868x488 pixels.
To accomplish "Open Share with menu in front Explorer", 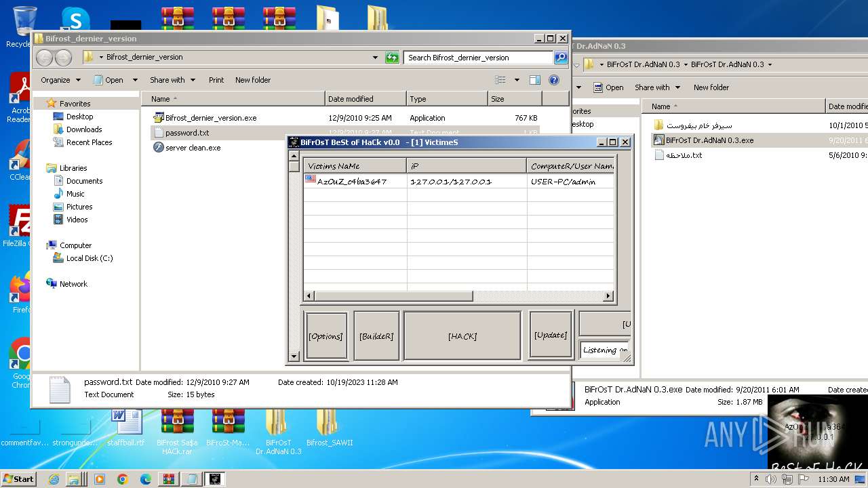I will tap(172, 80).
